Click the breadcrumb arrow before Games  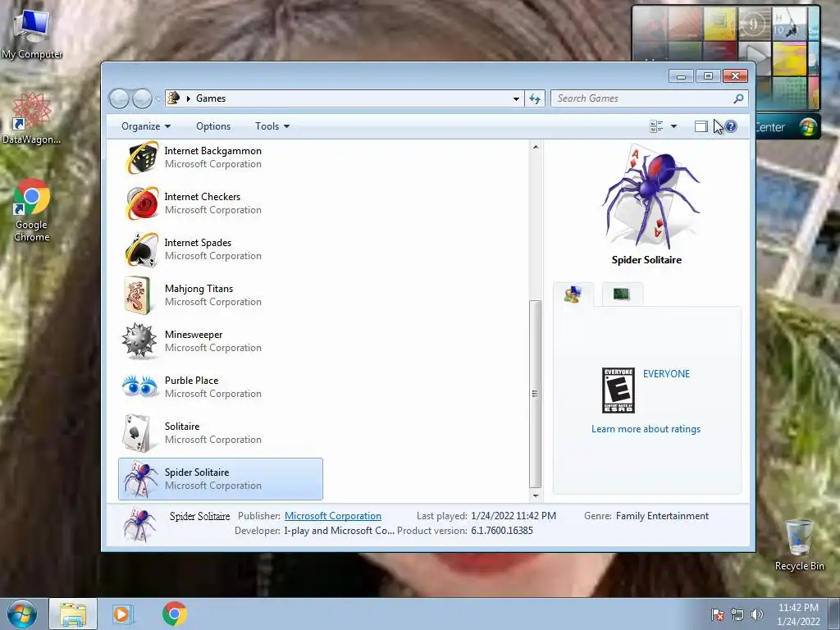coord(188,98)
